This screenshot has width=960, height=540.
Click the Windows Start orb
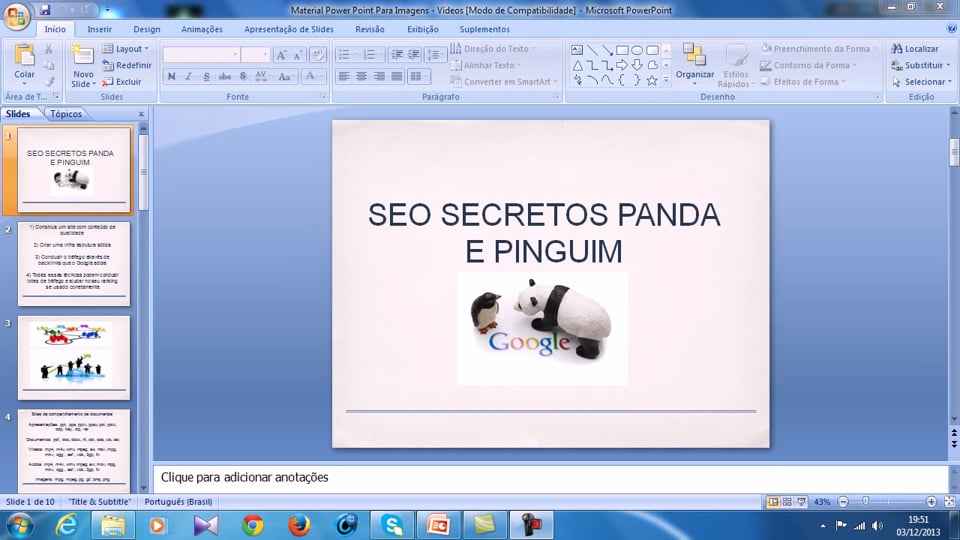coord(20,526)
